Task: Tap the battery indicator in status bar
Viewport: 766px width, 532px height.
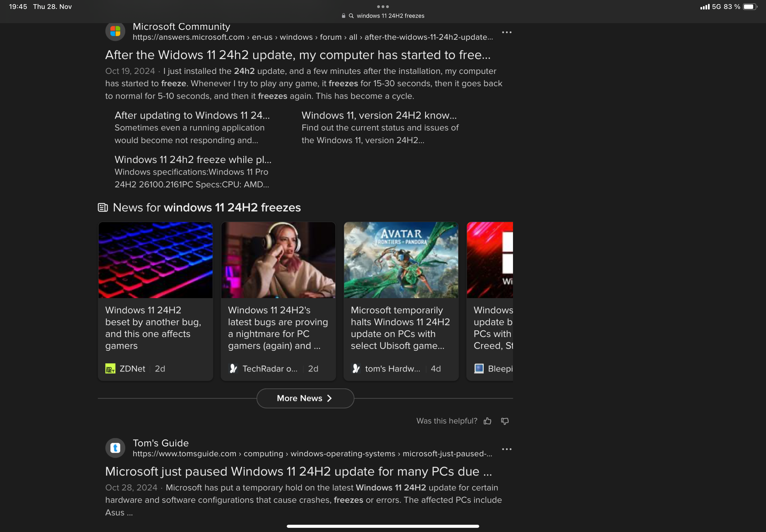Action: tap(750, 7)
